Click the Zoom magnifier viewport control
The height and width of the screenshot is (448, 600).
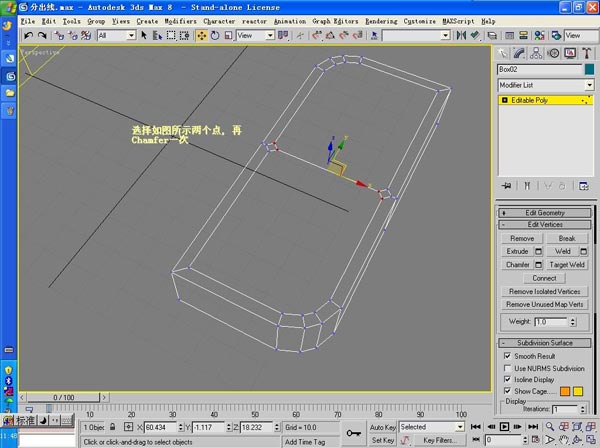(550, 427)
